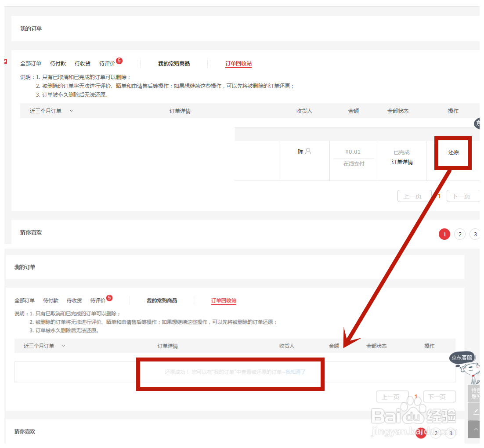Select current page number 1 in upper pagination
The image size is (484, 448).
click(x=439, y=196)
